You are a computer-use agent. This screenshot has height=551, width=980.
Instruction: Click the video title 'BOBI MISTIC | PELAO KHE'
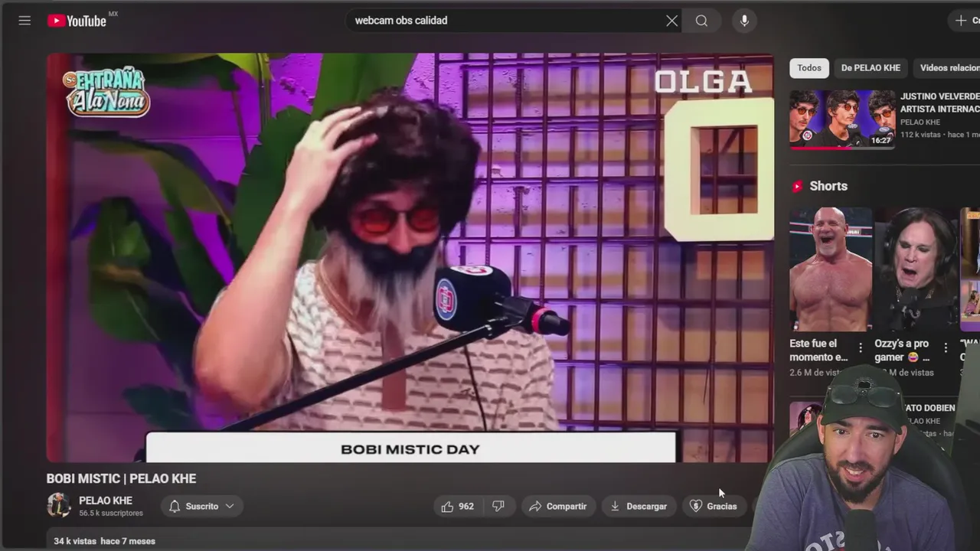pyautogui.click(x=121, y=478)
